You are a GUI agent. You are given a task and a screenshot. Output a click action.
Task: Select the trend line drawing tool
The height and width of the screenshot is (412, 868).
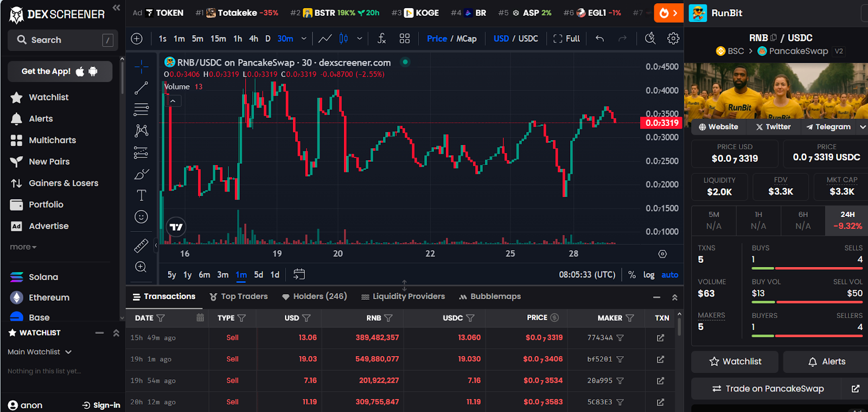click(x=141, y=88)
